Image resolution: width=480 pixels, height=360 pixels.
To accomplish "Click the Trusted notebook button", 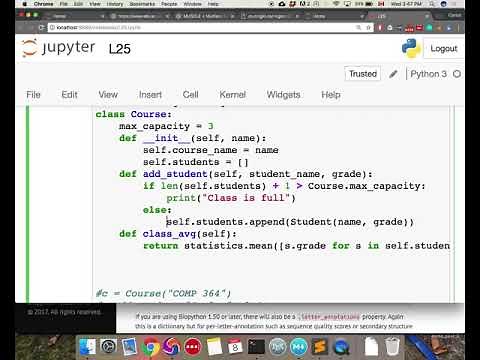I will [x=363, y=74].
